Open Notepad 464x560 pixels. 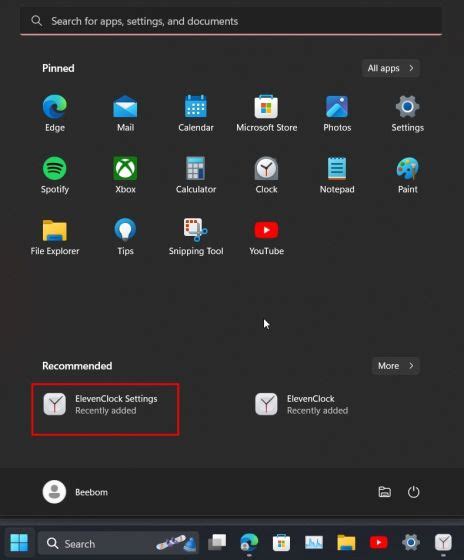[x=337, y=175]
